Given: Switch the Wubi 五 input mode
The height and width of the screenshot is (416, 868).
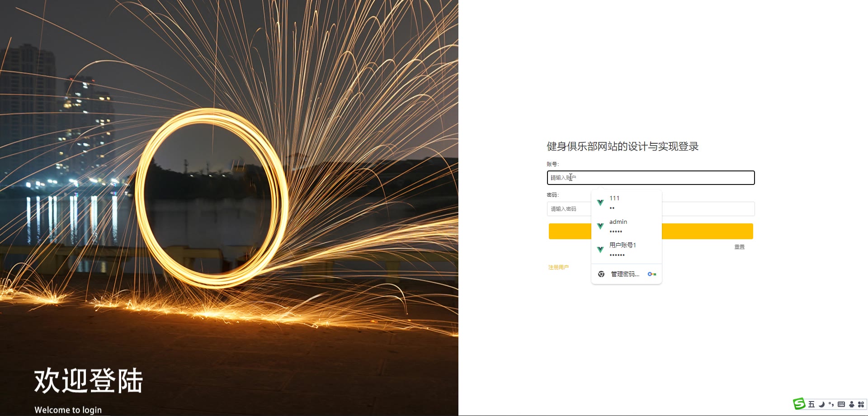Looking at the screenshot, I should click(811, 404).
